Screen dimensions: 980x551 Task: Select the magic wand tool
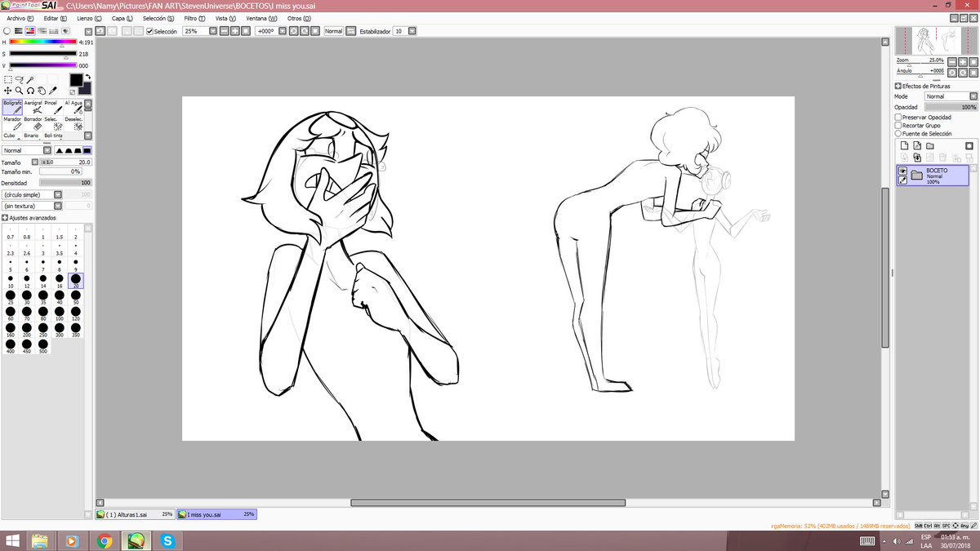click(30, 79)
